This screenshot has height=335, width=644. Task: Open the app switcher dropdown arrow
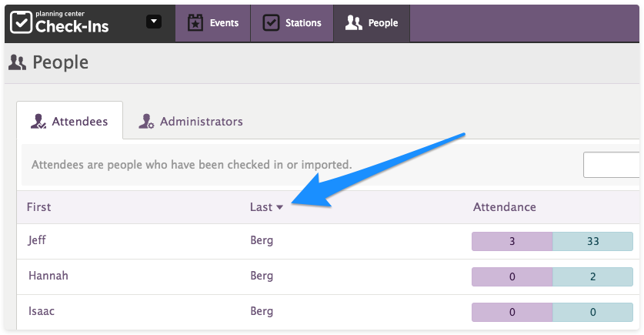pyautogui.click(x=154, y=22)
